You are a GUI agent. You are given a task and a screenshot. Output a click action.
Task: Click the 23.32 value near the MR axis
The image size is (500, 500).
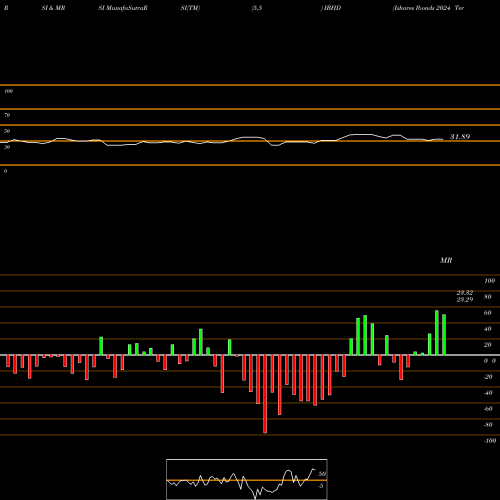tap(465, 293)
